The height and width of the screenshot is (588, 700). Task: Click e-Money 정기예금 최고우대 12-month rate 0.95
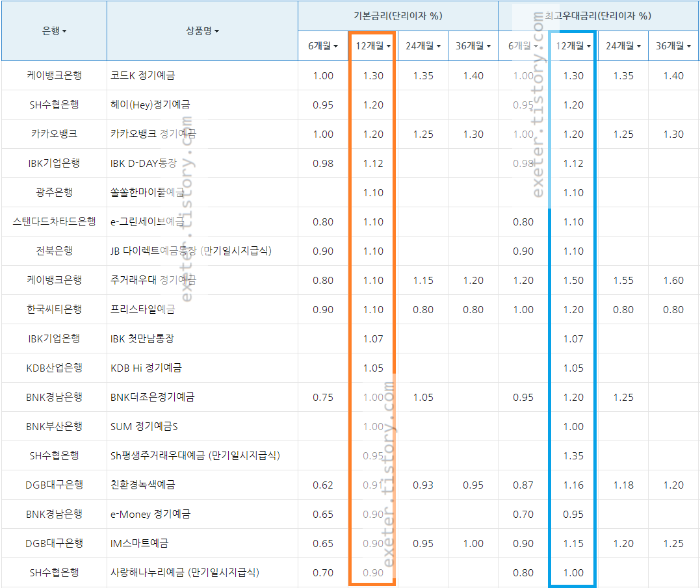pyautogui.click(x=573, y=515)
